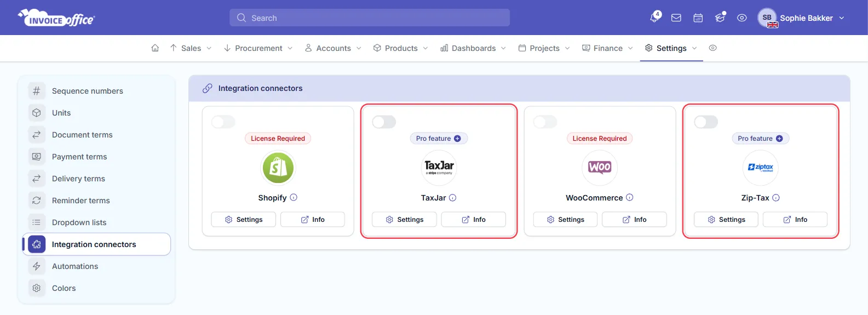The height and width of the screenshot is (315, 868).
Task: Open the notifications bell icon
Action: point(654,18)
